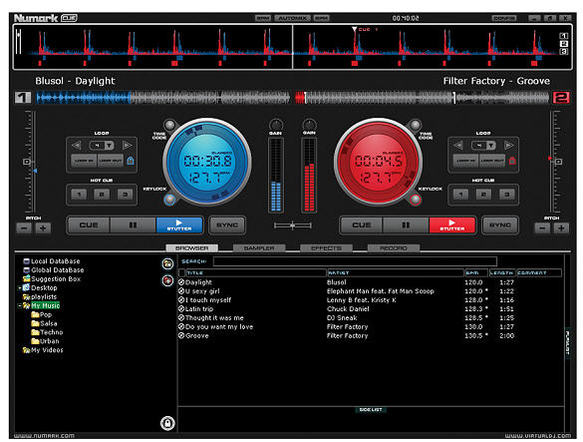Open loop length dropdown on right deck
The height and width of the screenshot is (442, 583).
coord(491,145)
